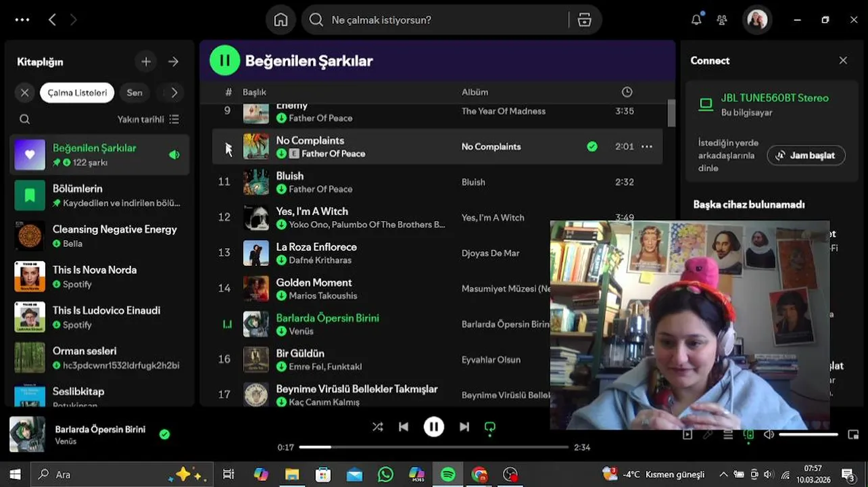Open Beğenilen Şarkılar playlist in the library
Image resolution: width=868 pixels, height=487 pixels.
pyautogui.click(x=100, y=154)
